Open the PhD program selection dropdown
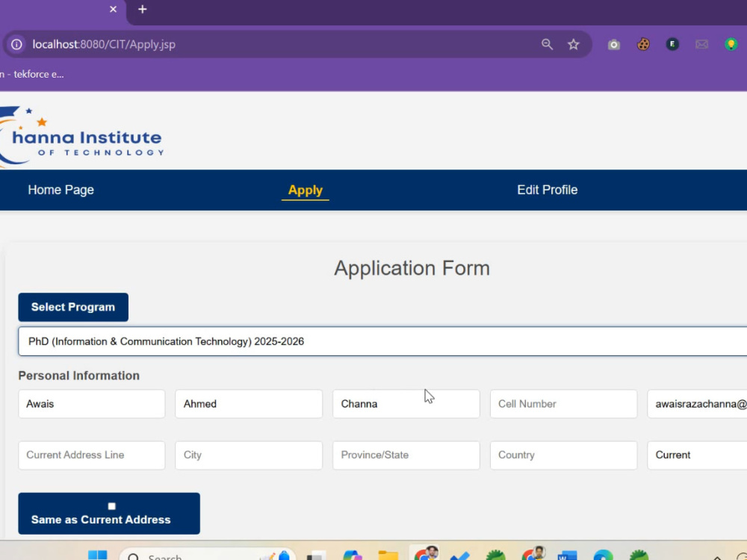Viewport: 747px width, 560px height. pyautogui.click(x=382, y=341)
